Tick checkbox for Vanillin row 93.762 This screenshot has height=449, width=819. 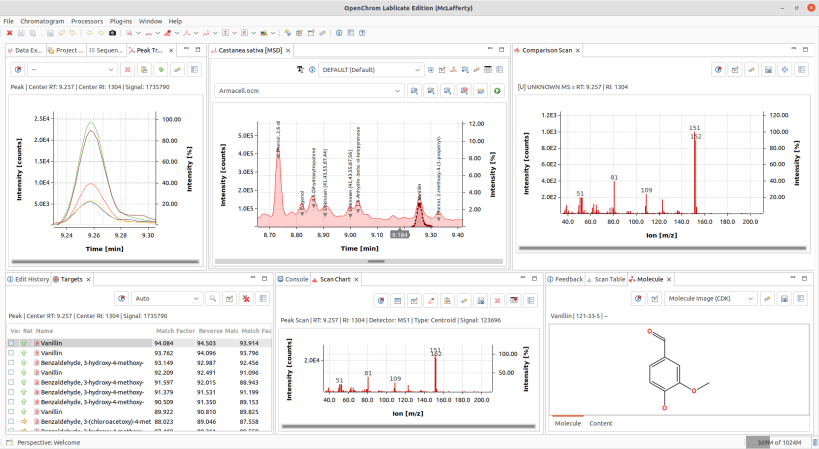point(11,353)
